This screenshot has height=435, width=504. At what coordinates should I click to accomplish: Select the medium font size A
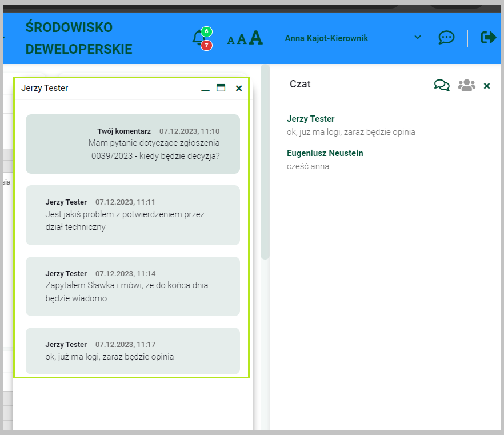point(242,39)
